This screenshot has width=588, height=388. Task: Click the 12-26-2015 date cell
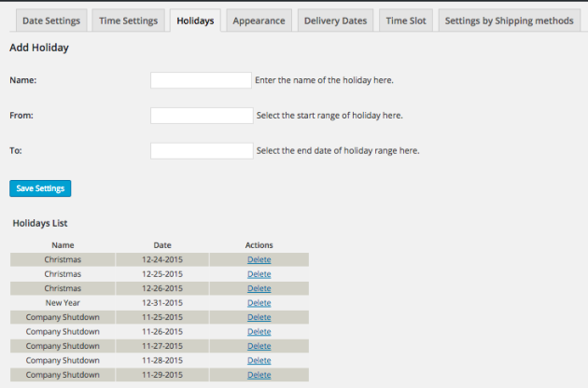point(162,288)
